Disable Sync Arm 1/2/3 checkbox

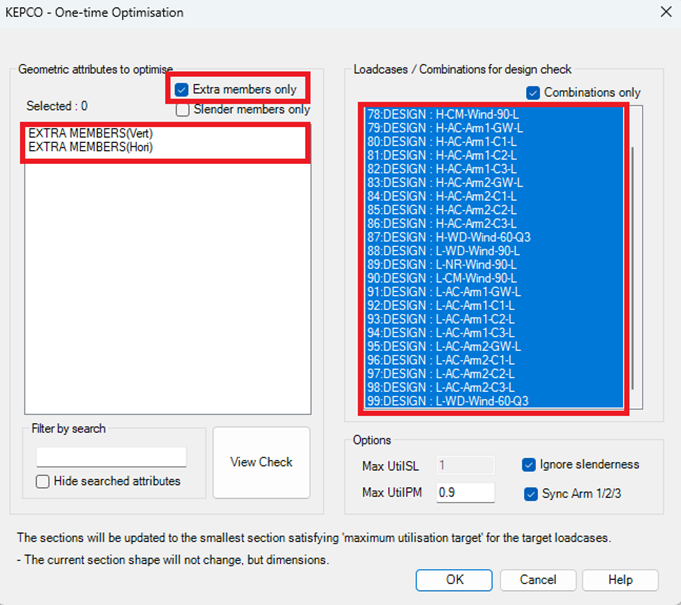[x=529, y=493]
